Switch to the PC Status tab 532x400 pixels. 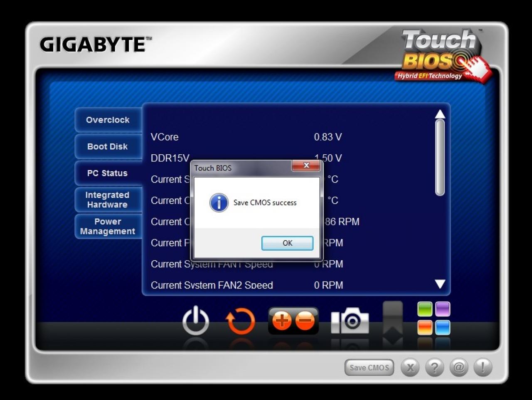pyautogui.click(x=108, y=173)
